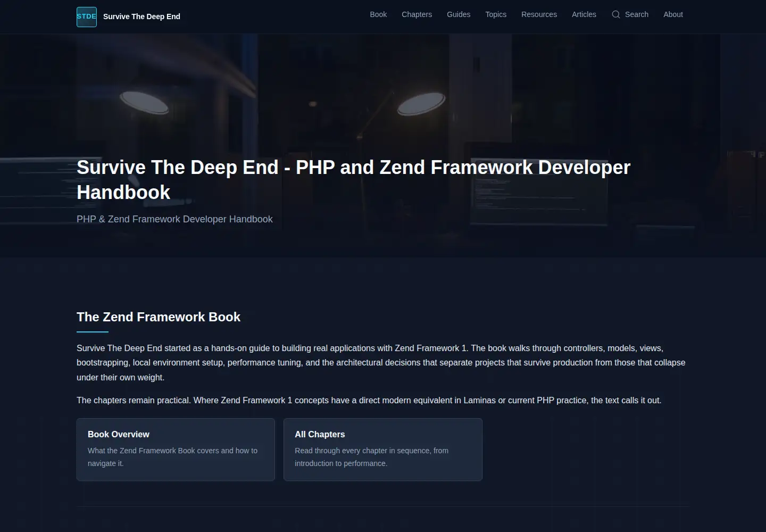Click the STDE logo icon
The image size is (766, 532).
[87, 16]
